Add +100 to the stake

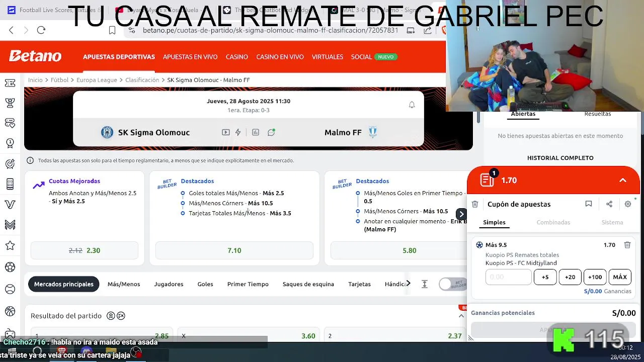(595, 277)
